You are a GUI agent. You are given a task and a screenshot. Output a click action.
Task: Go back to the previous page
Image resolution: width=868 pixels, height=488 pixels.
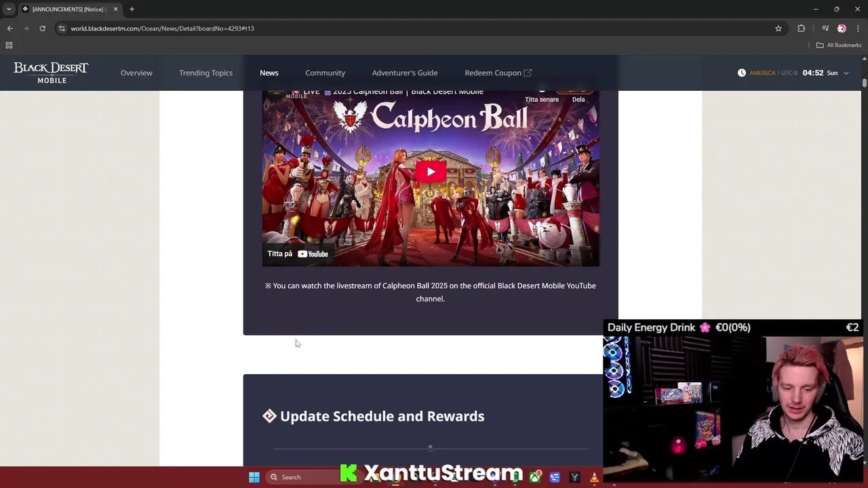click(x=9, y=28)
